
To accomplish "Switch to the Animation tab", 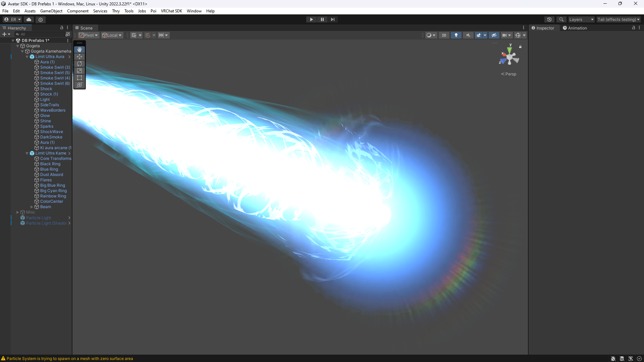I will (x=575, y=28).
